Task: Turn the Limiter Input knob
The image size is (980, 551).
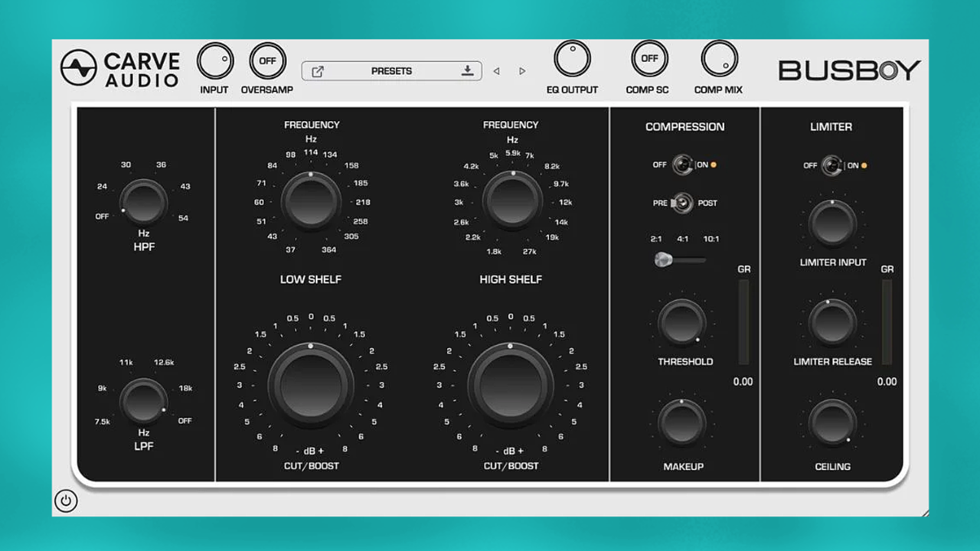Action: [x=832, y=222]
